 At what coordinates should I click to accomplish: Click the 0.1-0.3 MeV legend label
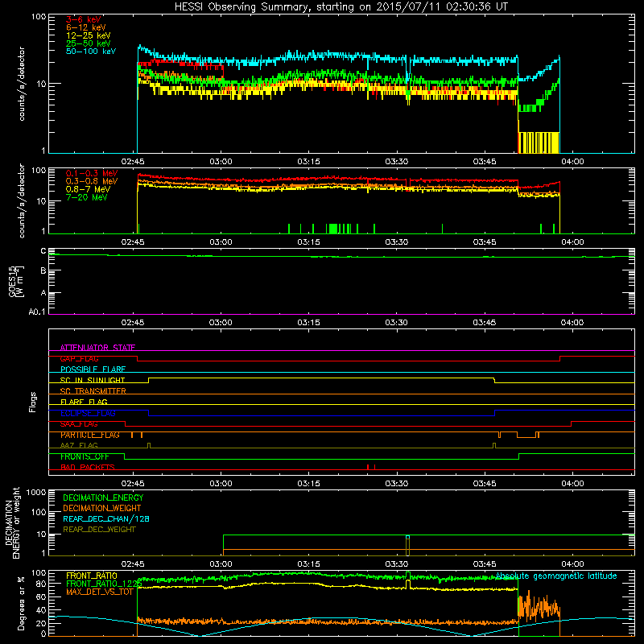click(x=92, y=173)
